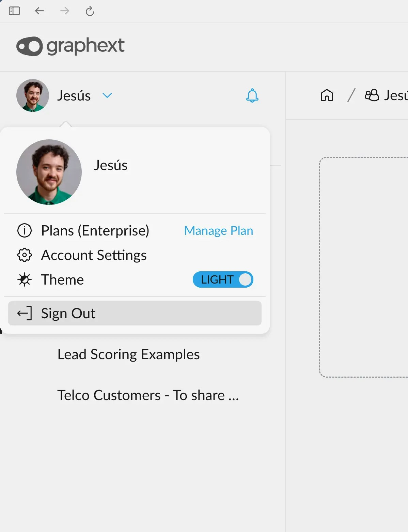408x532 pixels.
Task: Go to home via house icon
Action: pyautogui.click(x=327, y=95)
